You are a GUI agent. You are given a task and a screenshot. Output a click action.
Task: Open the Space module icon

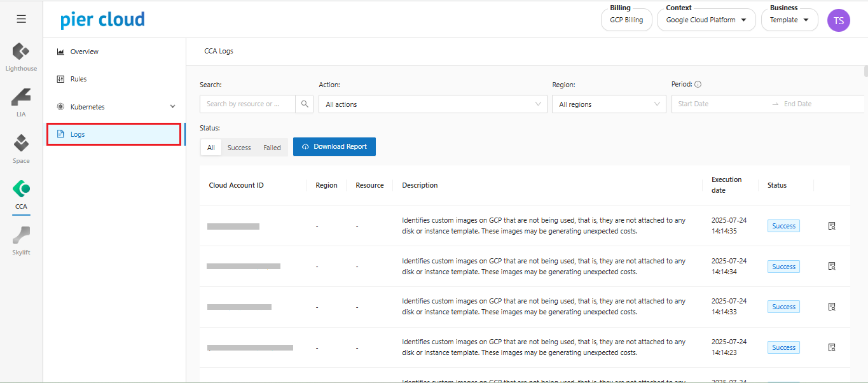pos(21,144)
